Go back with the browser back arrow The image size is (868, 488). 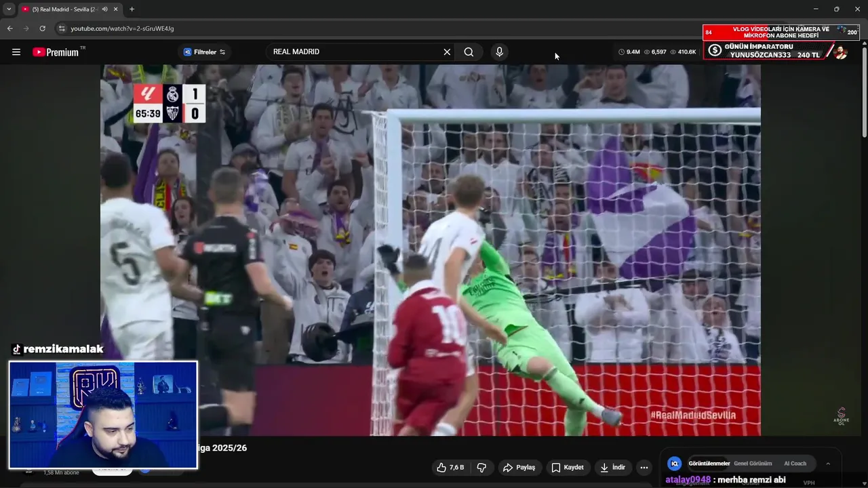tap(9, 28)
